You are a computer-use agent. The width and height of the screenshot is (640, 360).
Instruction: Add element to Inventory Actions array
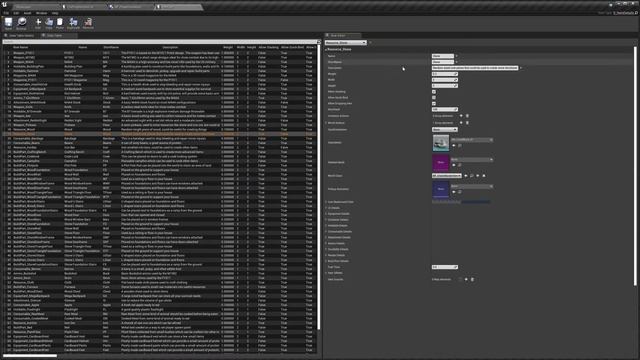pyautogui.click(x=461, y=116)
